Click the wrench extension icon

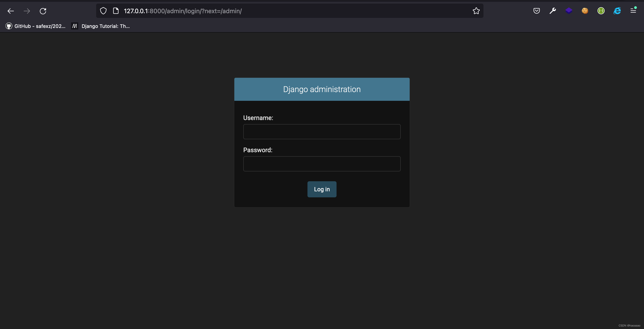[553, 11]
